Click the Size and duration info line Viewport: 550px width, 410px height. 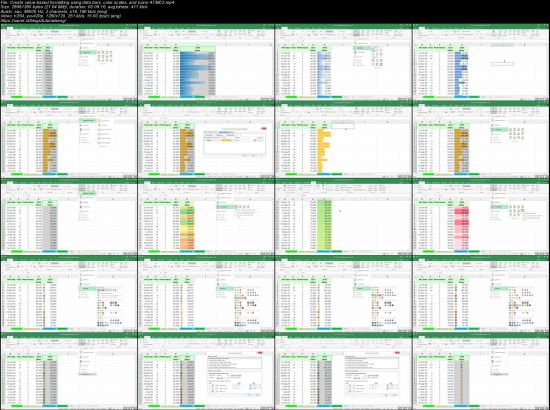[74, 7]
